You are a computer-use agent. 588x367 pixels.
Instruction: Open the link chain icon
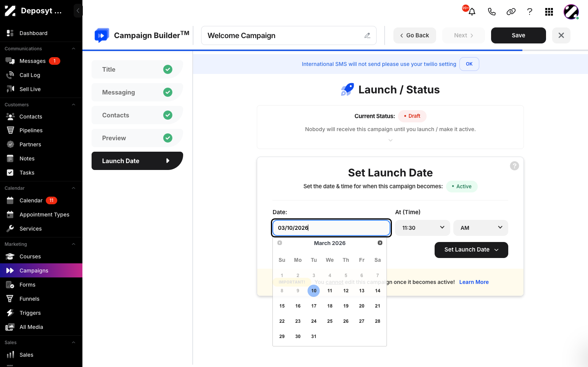coord(511,12)
